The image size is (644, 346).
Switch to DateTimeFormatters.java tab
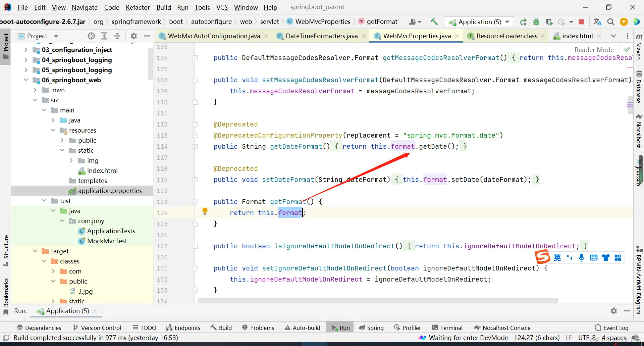[x=322, y=36]
